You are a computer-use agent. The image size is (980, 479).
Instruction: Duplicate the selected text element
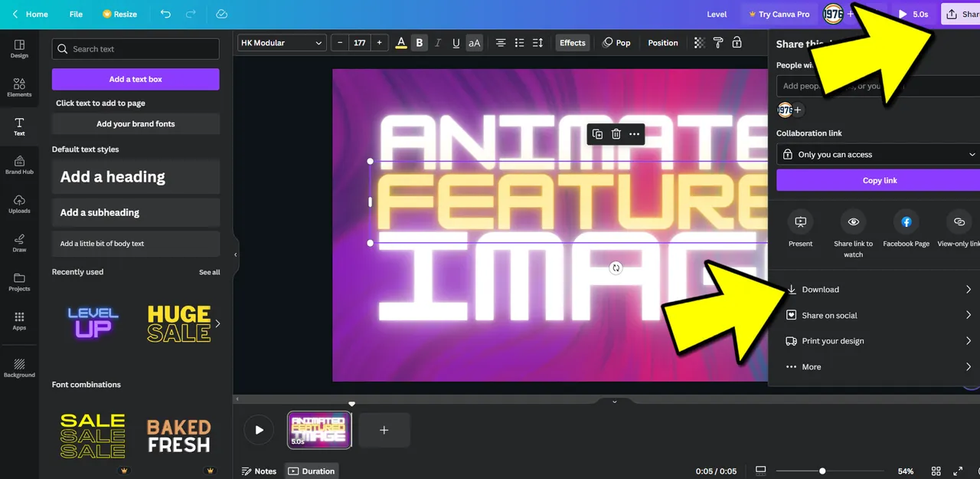(x=597, y=134)
